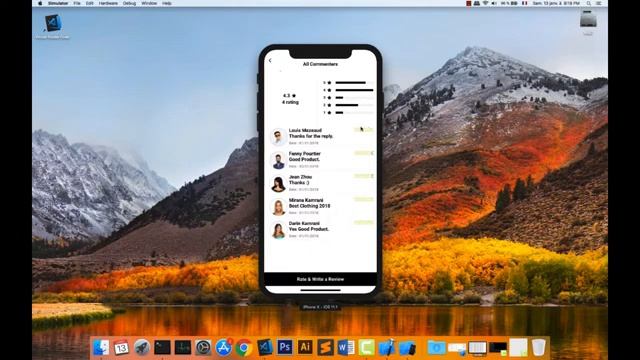Screen dimensions: 640x360
Task: Launch Sublime Text from the dock
Action: coord(326,347)
